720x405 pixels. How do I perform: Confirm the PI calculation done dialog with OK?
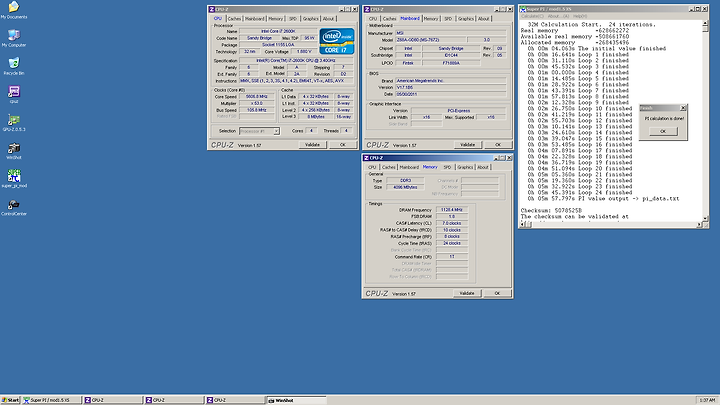coord(663,131)
